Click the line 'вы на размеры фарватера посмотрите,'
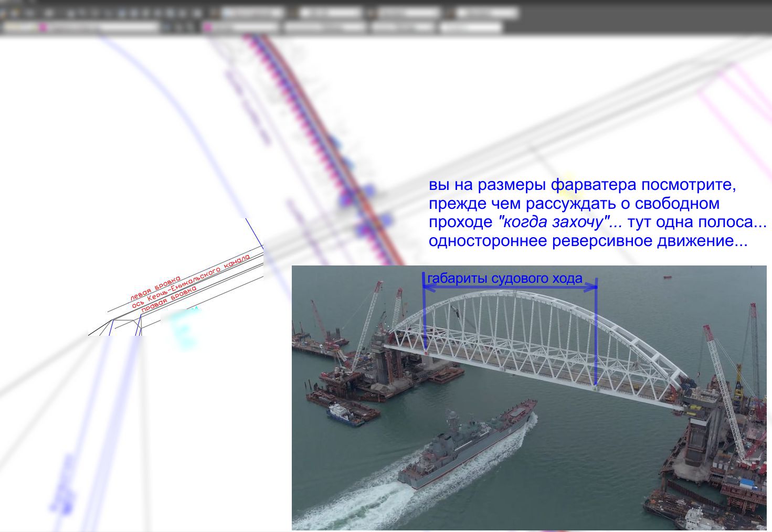 [x=583, y=185]
